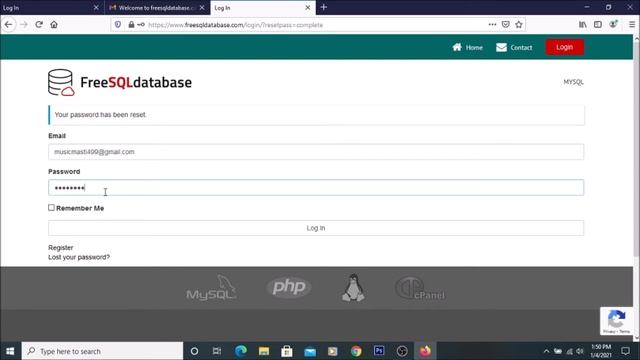Click the Windows taskbar search box
Screen dimensions: 640x360
coord(102,351)
